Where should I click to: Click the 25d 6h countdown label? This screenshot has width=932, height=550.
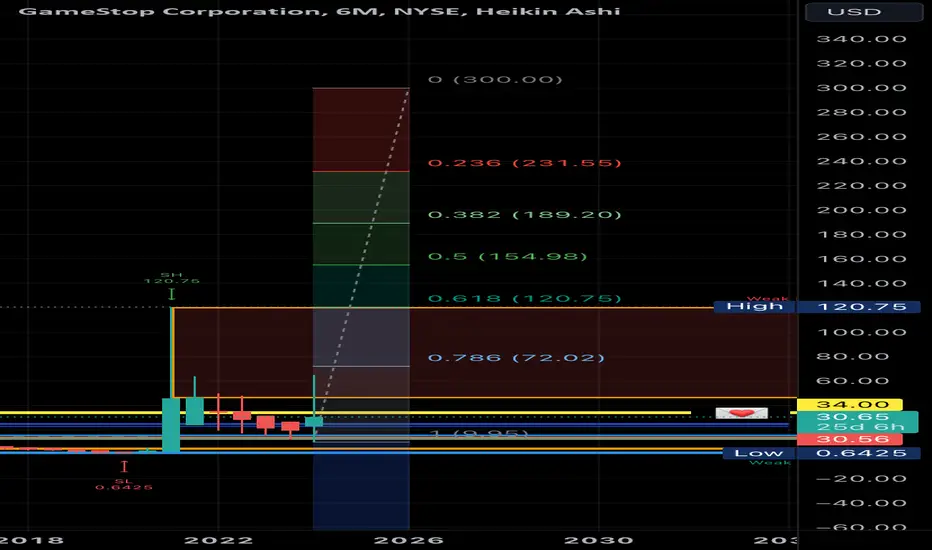pyautogui.click(x=857, y=427)
